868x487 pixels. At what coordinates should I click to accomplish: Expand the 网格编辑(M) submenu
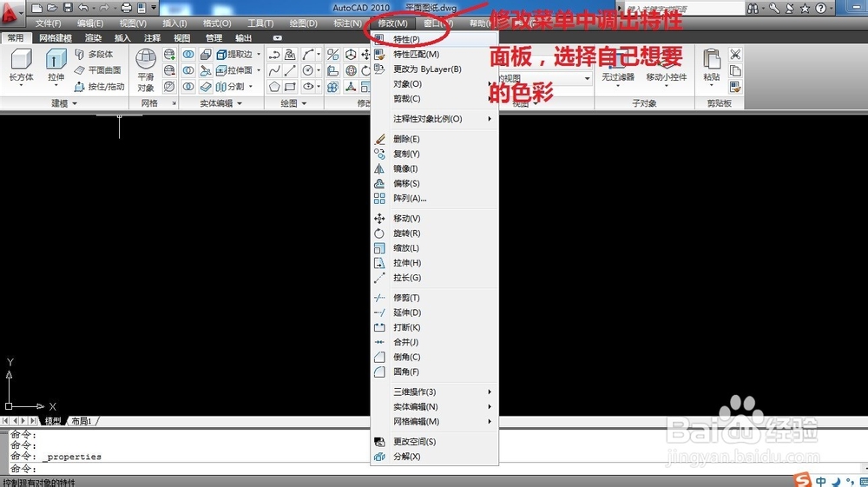(x=435, y=422)
